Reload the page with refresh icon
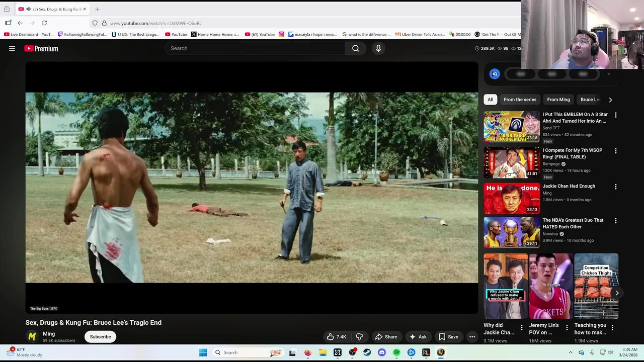 [44, 23]
